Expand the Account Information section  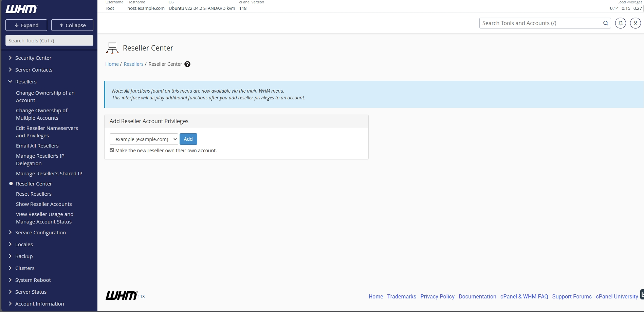pos(39,304)
